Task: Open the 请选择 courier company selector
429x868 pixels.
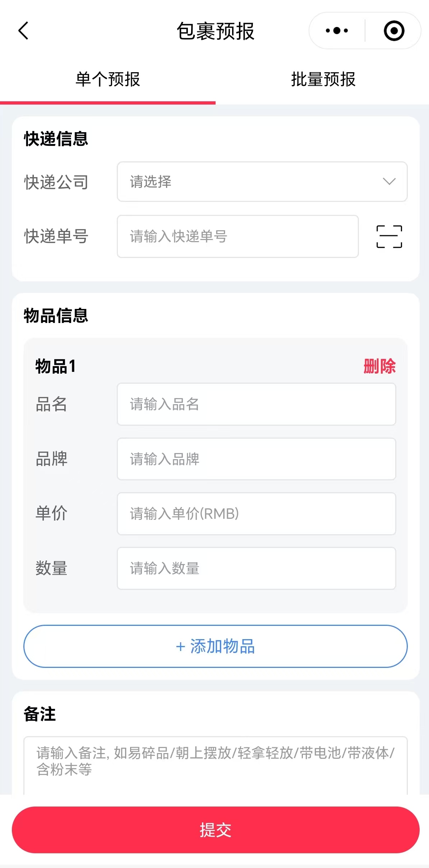Action: pyautogui.click(x=252, y=181)
